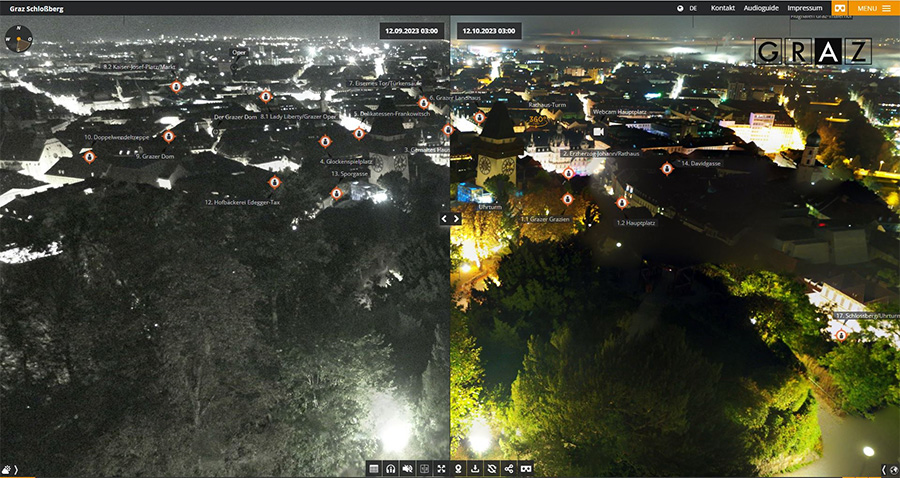This screenshot has width=900, height=478.
Task: Click the 14. Davidgasse hotspot marker
Action: pos(666,168)
